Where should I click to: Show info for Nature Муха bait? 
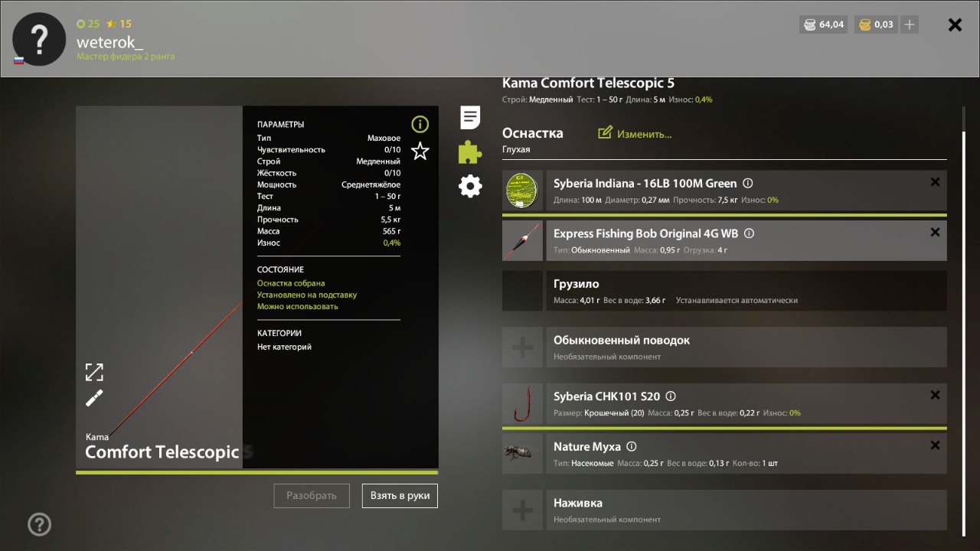[632, 446]
